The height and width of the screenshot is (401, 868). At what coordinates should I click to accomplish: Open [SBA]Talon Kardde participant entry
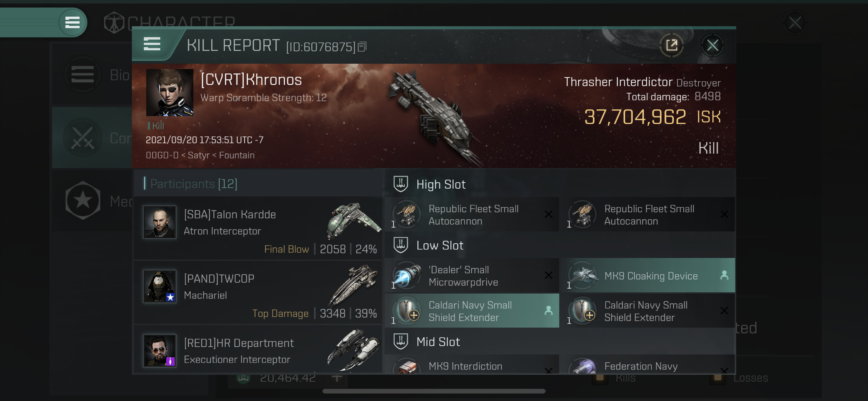point(258,228)
